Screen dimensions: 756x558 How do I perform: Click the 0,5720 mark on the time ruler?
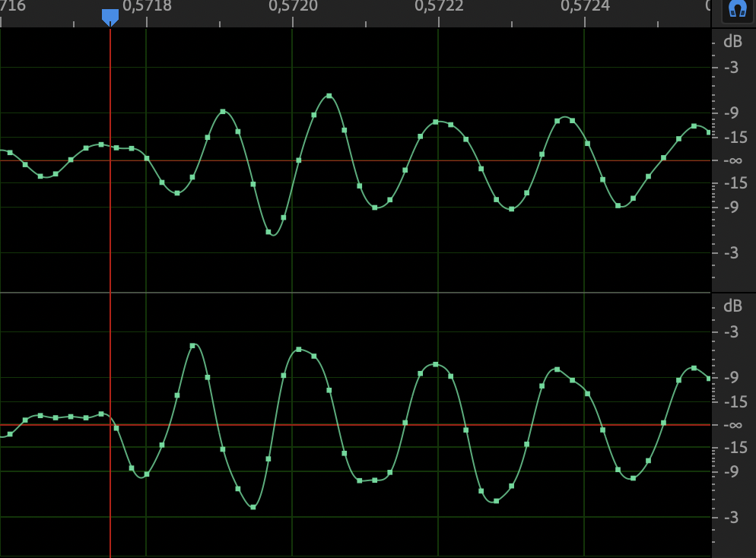(294, 7)
